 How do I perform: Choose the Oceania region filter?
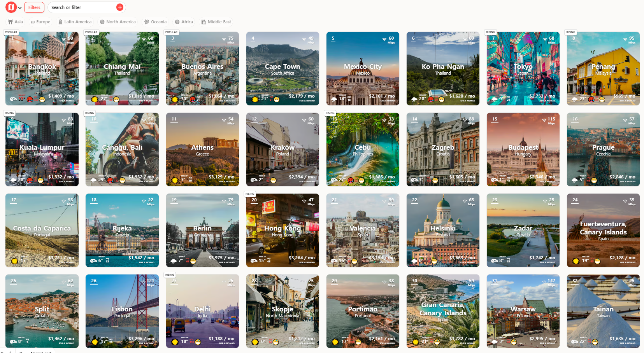coord(155,22)
